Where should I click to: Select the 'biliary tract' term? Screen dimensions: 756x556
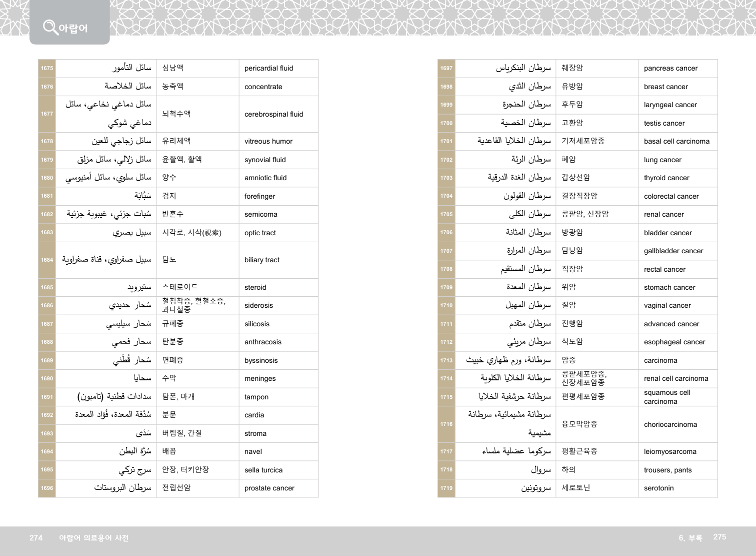261,260
